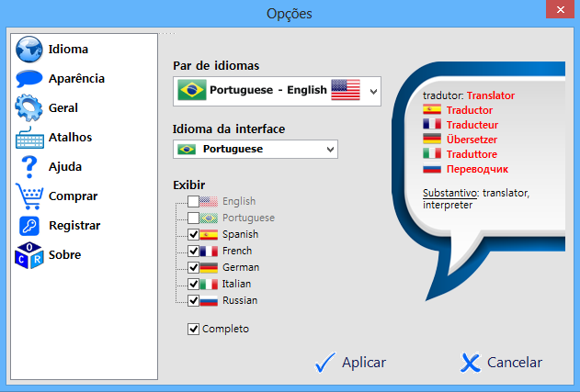Click the Spanish flag in Exibir list

[x=209, y=235]
